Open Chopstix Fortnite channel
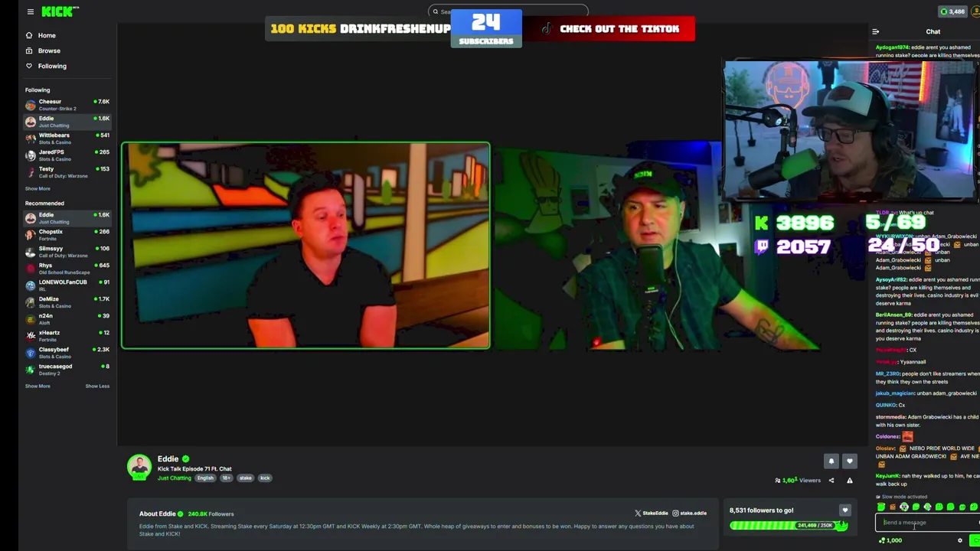Viewport: 980px width, 551px height. 67,235
